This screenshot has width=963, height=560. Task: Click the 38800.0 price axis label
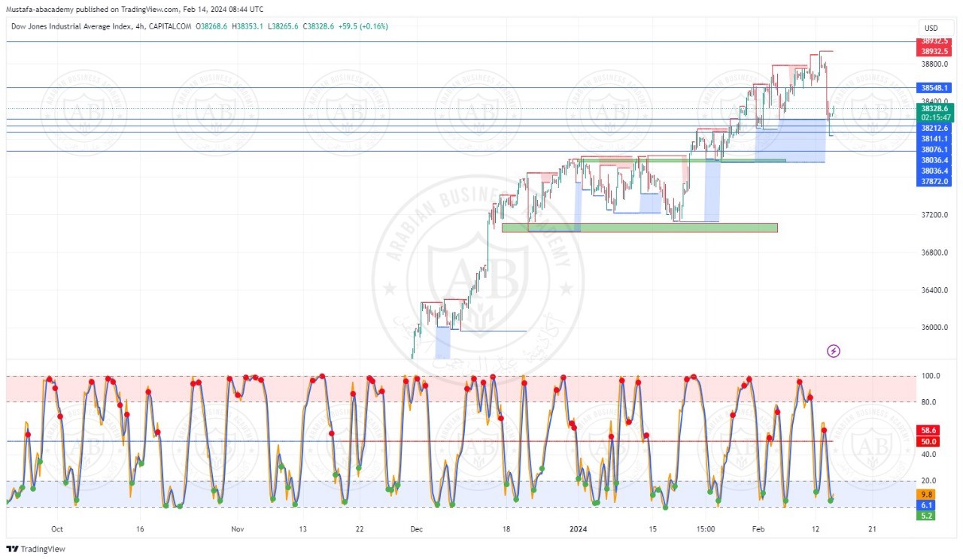pos(934,65)
